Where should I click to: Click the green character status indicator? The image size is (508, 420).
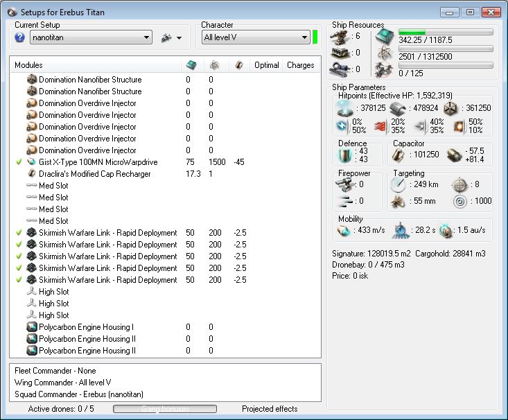pyautogui.click(x=315, y=37)
